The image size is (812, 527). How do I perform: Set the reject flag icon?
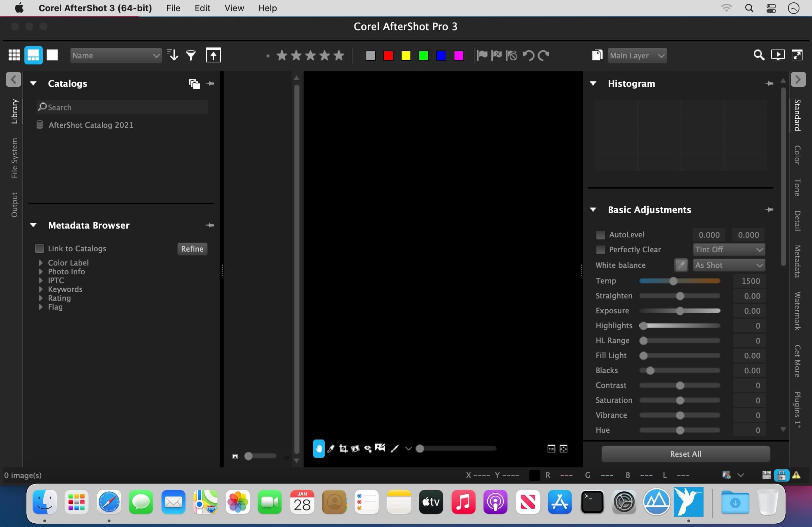(x=497, y=55)
